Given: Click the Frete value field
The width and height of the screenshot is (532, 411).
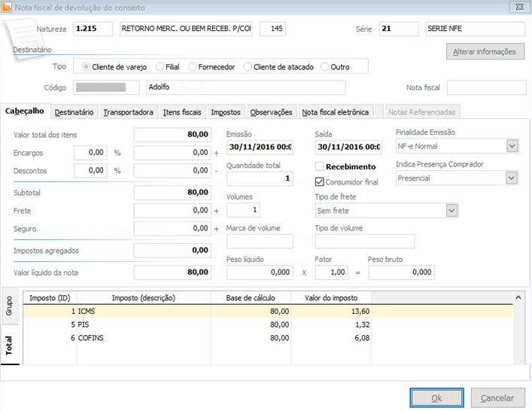Looking at the screenshot, I should (172, 211).
